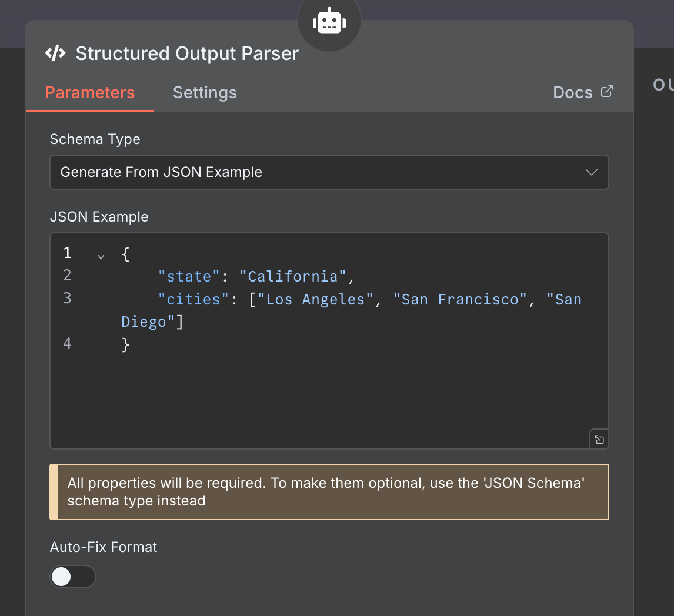Image resolution: width=674 pixels, height=616 pixels.
Task: Click the chevron arrow in the Schema Type field
Action: 592,172
